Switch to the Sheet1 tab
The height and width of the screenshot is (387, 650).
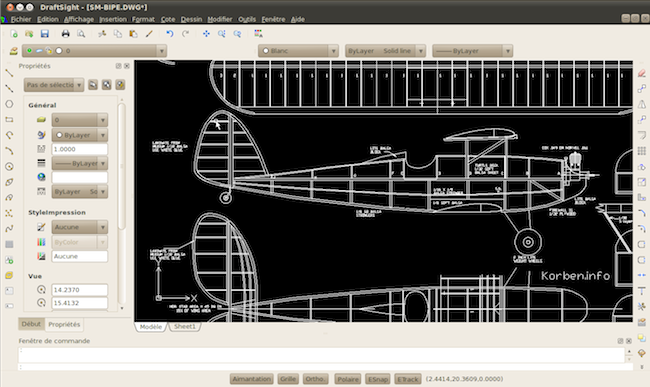(184, 327)
